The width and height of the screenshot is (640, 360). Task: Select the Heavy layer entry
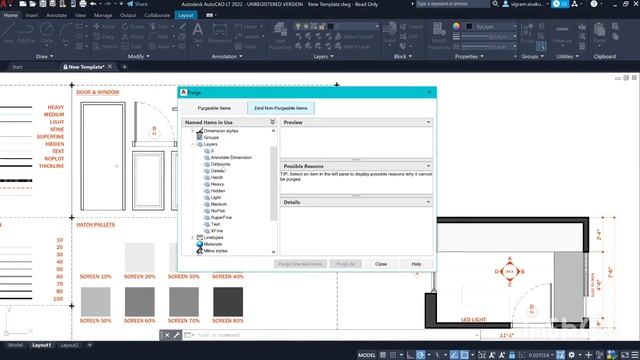pyautogui.click(x=217, y=184)
